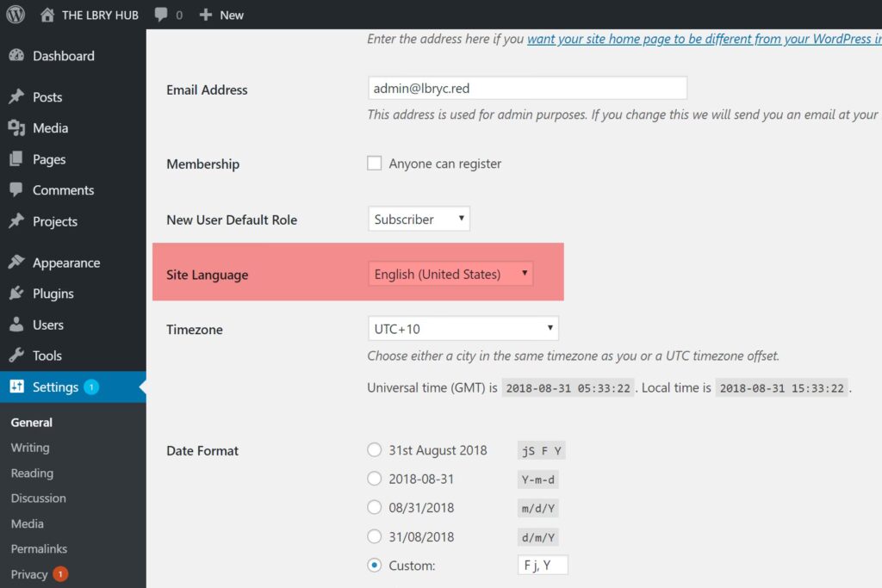882x588 pixels.
Task: Select the 31st August 2018 date format
Action: pyautogui.click(x=375, y=450)
